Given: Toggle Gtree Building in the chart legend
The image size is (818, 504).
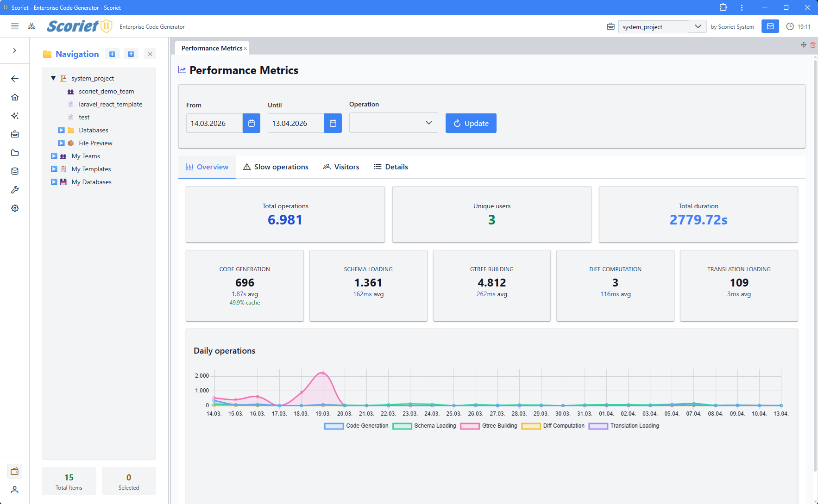Looking at the screenshot, I should (x=498, y=426).
